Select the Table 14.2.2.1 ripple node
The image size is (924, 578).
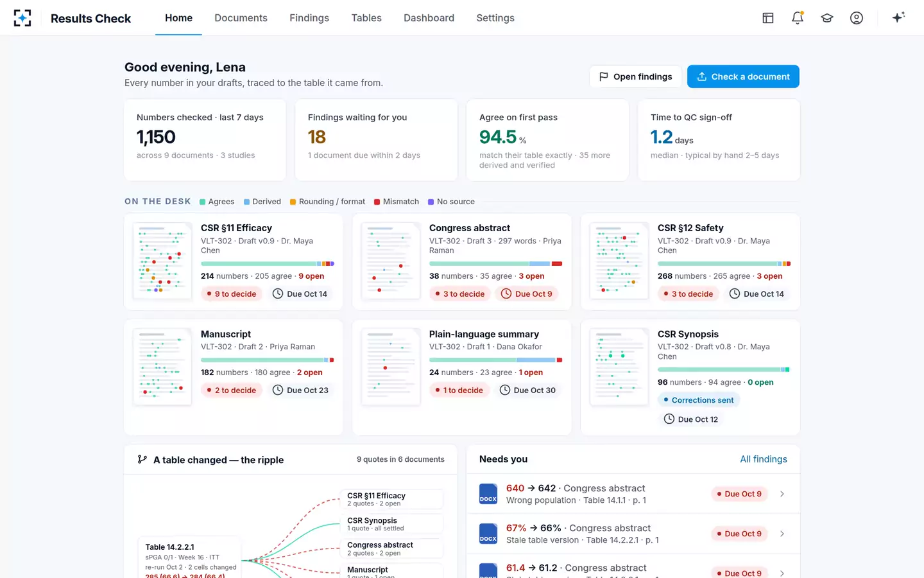pos(189,557)
